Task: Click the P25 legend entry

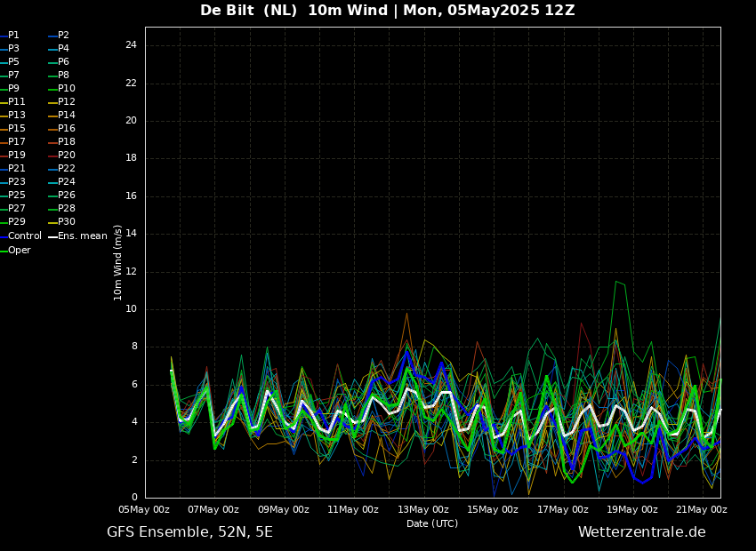Action: point(17,196)
